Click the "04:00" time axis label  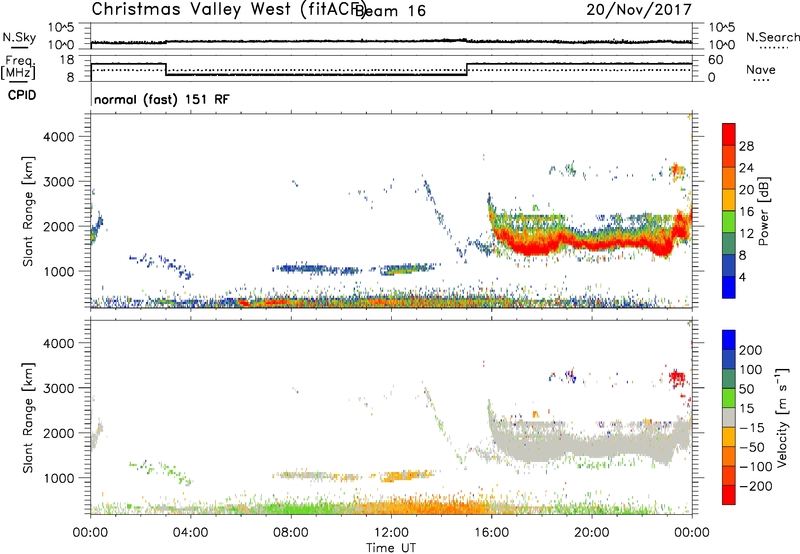[190, 533]
